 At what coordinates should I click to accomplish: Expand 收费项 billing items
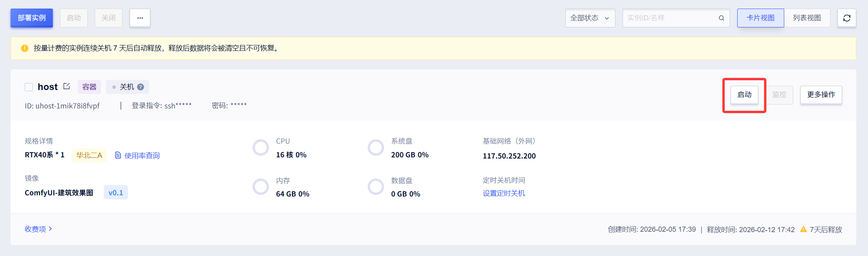(38, 229)
